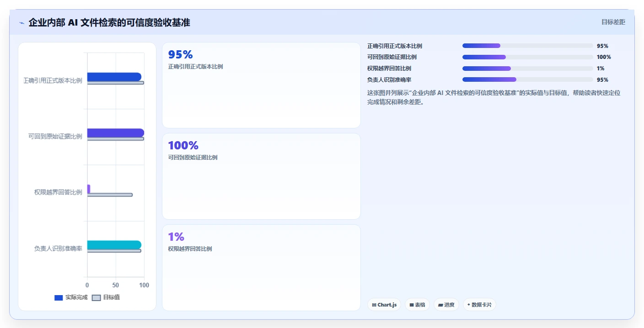644x328 pixels.
Task: Click the purple 可回到原始证据比例 actual bar
Action: [x=116, y=132]
